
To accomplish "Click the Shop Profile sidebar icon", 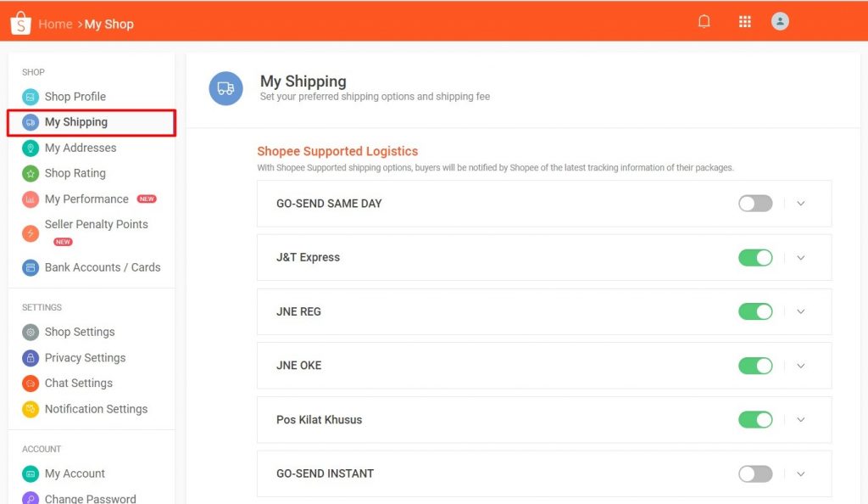I will (31, 97).
